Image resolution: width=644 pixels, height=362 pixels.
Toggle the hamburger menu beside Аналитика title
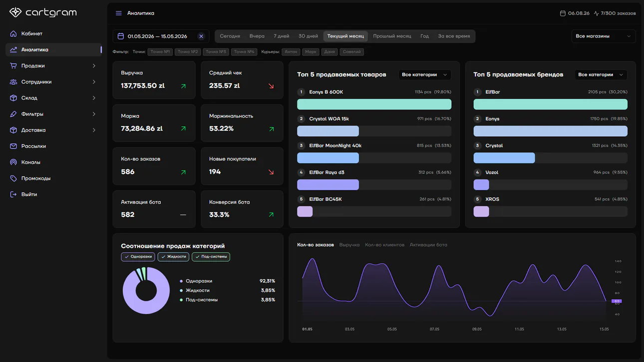119,13
